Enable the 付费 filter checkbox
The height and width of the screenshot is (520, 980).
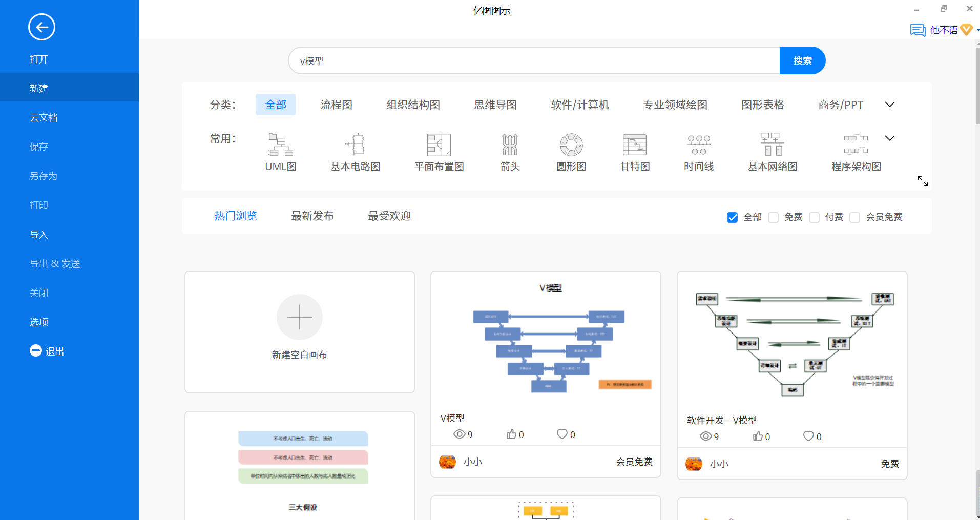pos(814,217)
